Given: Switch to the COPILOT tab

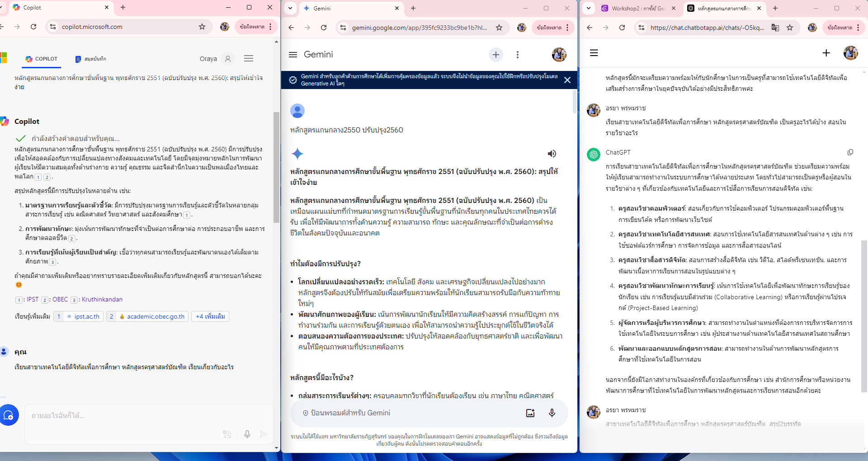Looking at the screenshot, I should tap(42, 59).
